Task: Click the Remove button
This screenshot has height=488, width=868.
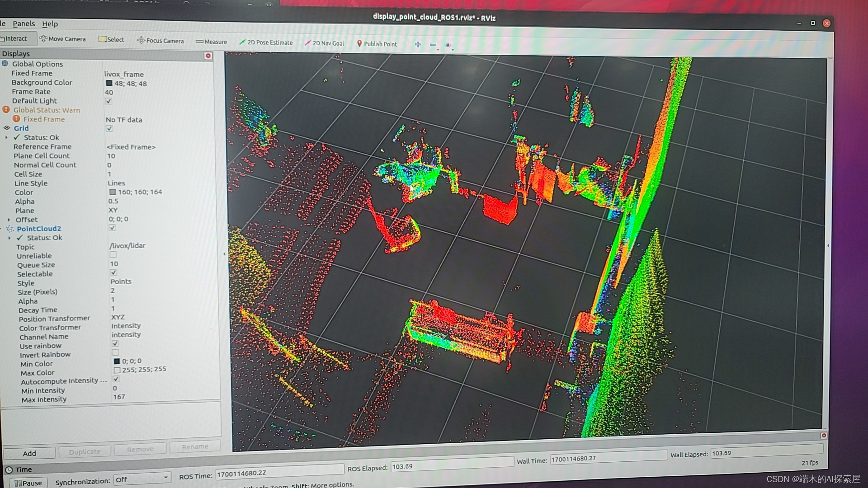Action: click(140, 449)
